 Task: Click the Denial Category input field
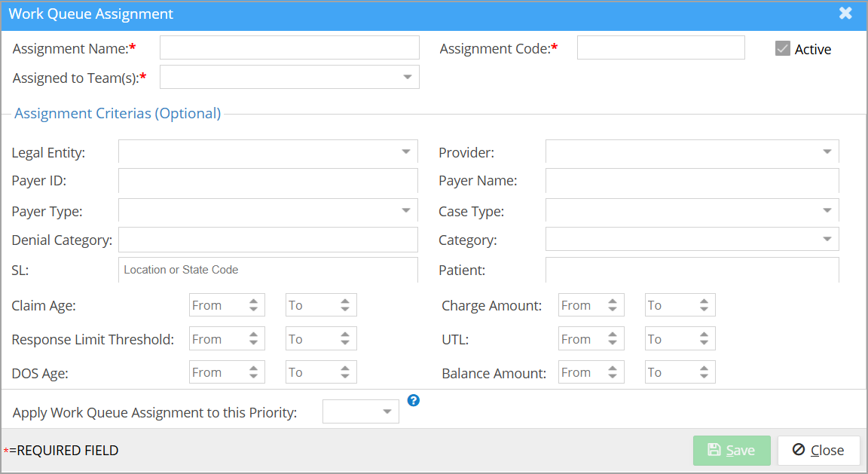(267, 240)
